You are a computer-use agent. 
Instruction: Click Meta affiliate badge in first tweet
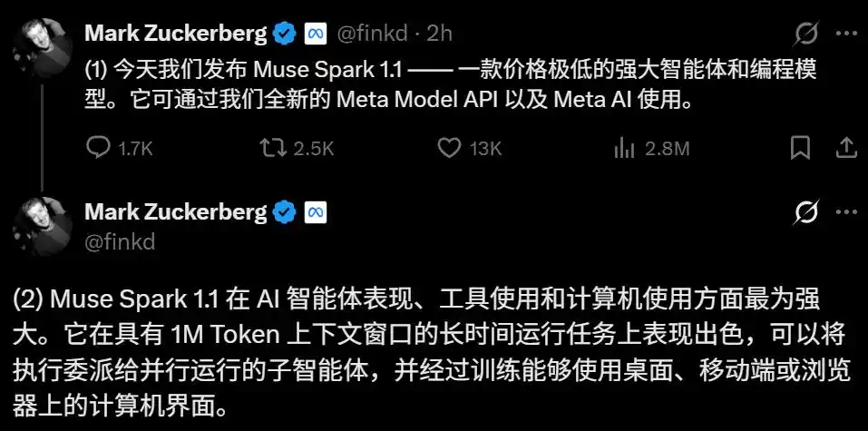tap(316, 34)
